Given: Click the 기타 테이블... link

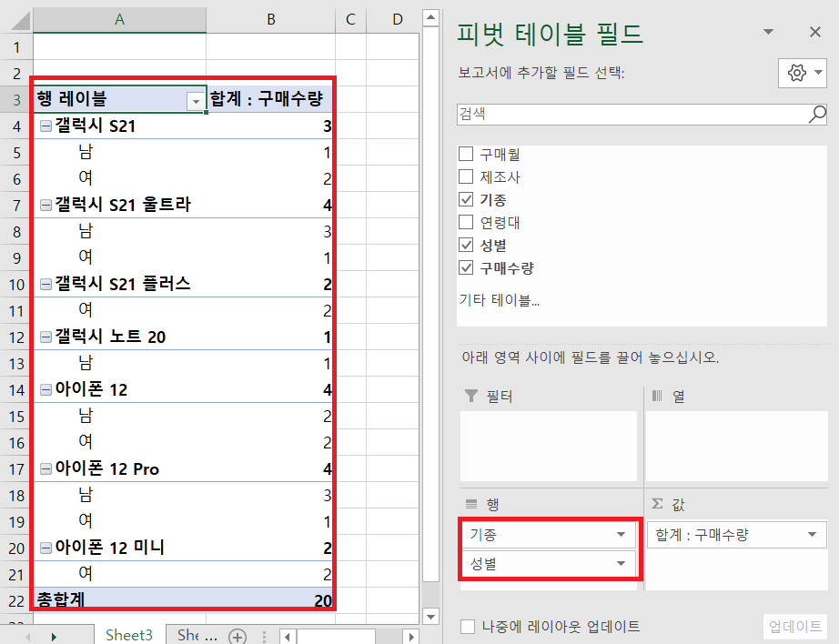Looking at the screenshot, I should [x=500, y=300].
